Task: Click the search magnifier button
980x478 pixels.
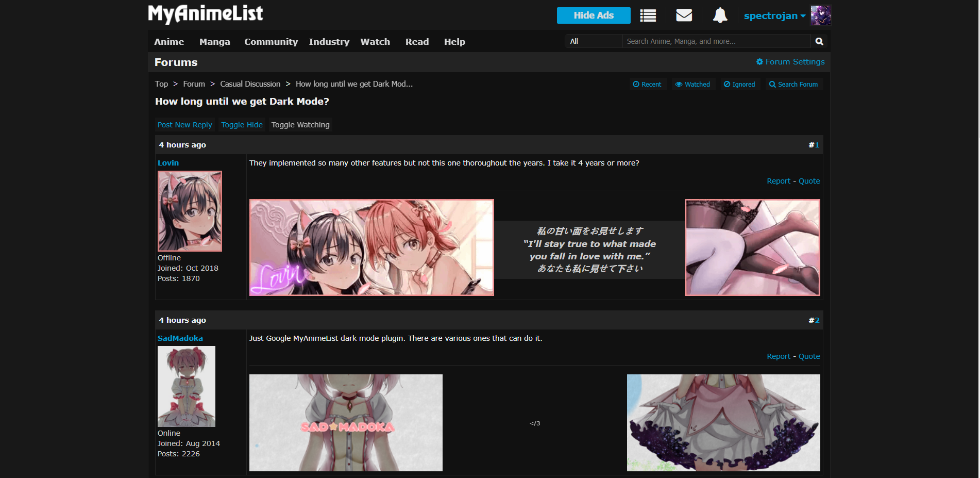Action: point(819,41)
